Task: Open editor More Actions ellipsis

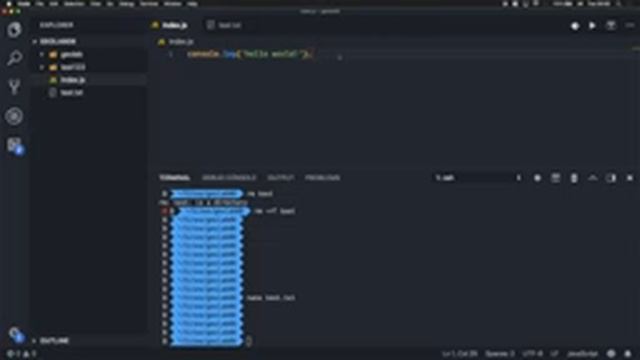Action: click(x=629, y=25)
